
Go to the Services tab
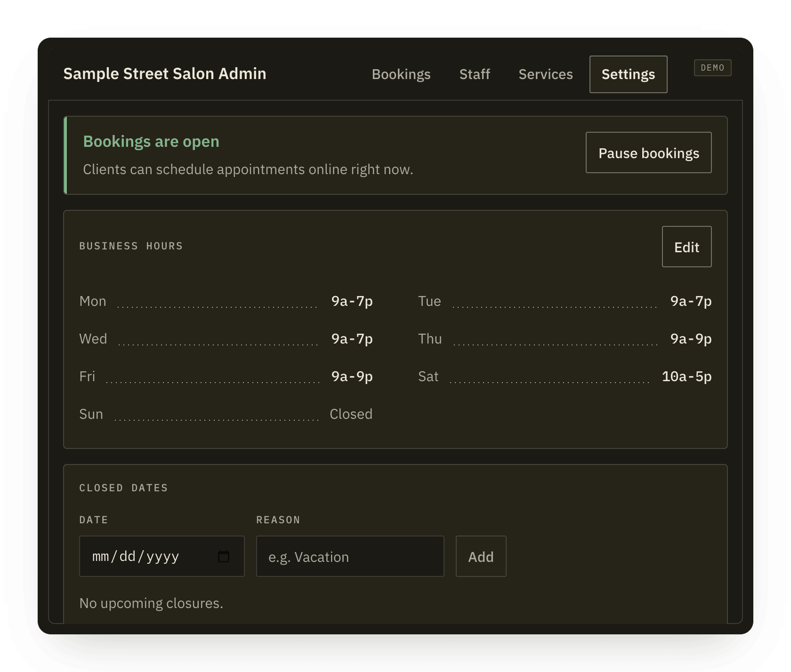click(546, 74)
